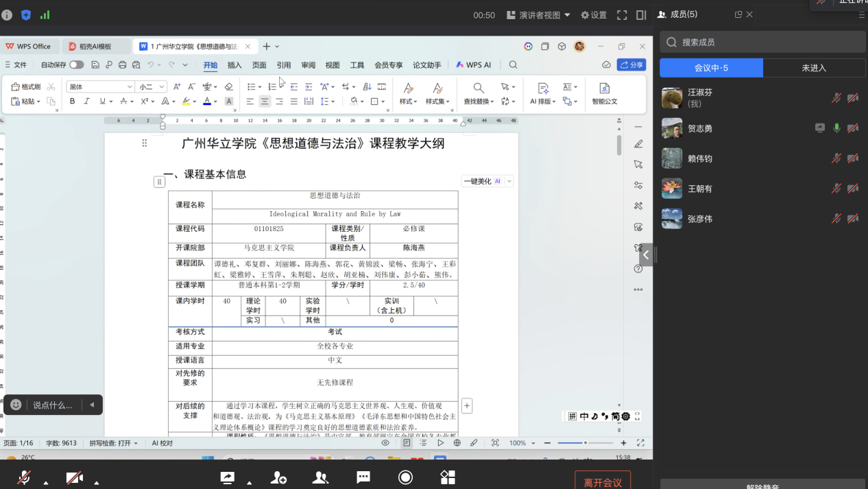This screenshot has width=868, height=489.
Task: Click the eraser clear-formatting icon
Action: click(x=229, y=87)
